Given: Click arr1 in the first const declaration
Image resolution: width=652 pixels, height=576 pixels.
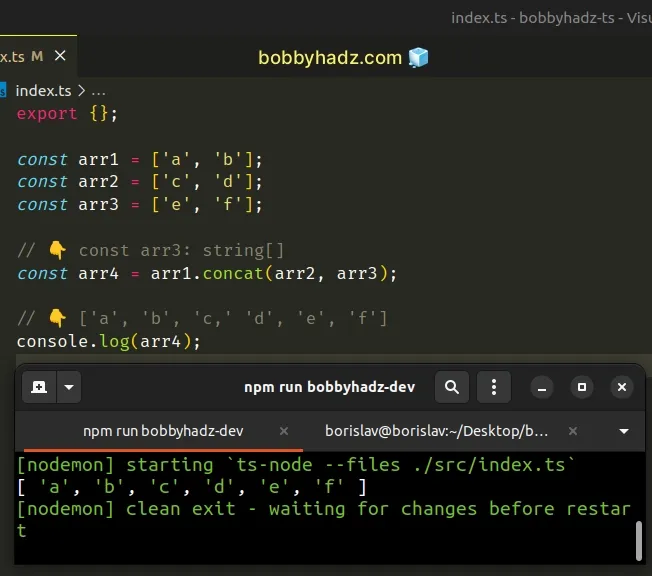Looking at the screenshot, I should click(x=99, y=159).
